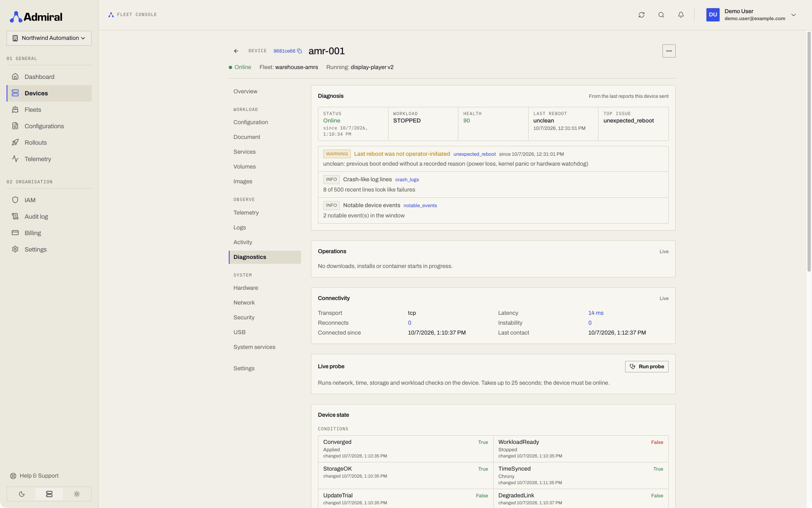Click the 14 ms latency value
Screen dimensions: 812x508
596,313
